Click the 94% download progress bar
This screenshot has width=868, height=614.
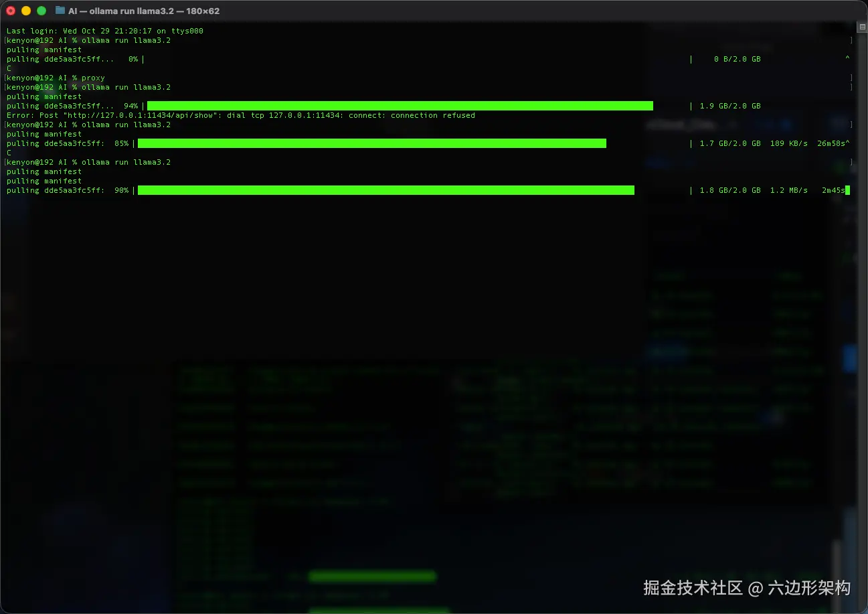400,106
